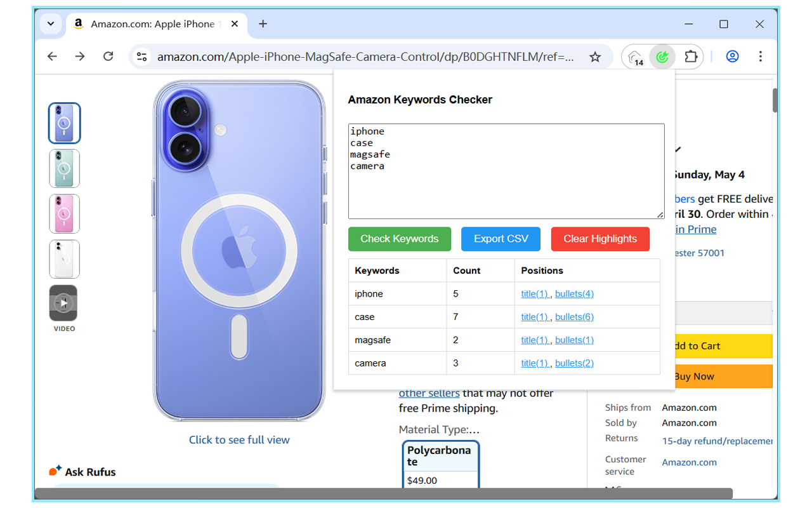Open title(1) link in camera row
This screenshot has width=812, height=508.
[x=535, y=363]
